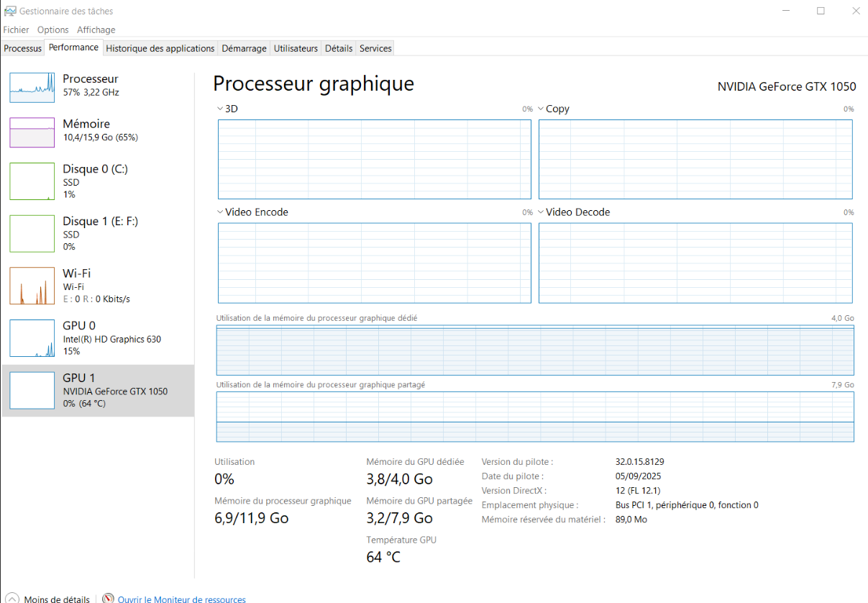Switch to the Démarrage tab

coord(244,48)
